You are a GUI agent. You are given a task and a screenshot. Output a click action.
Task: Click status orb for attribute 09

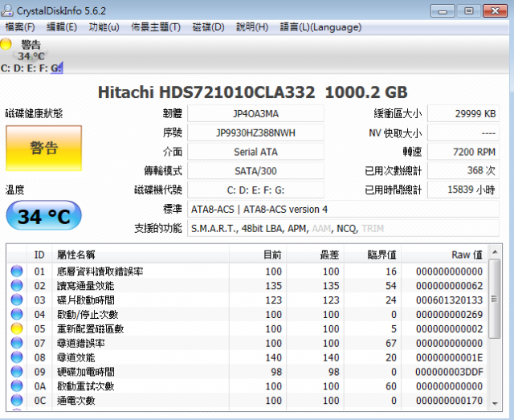[x=17, y=372]
